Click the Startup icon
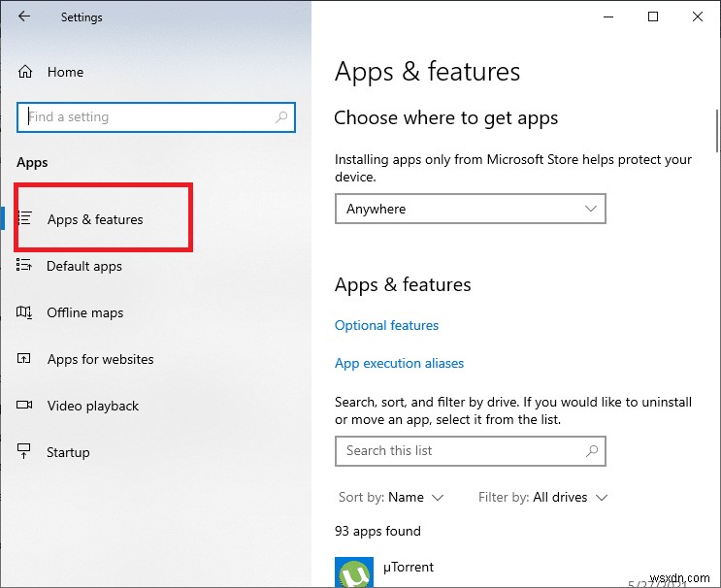Viewport: 721px width, 588px height. pos(23,451)
